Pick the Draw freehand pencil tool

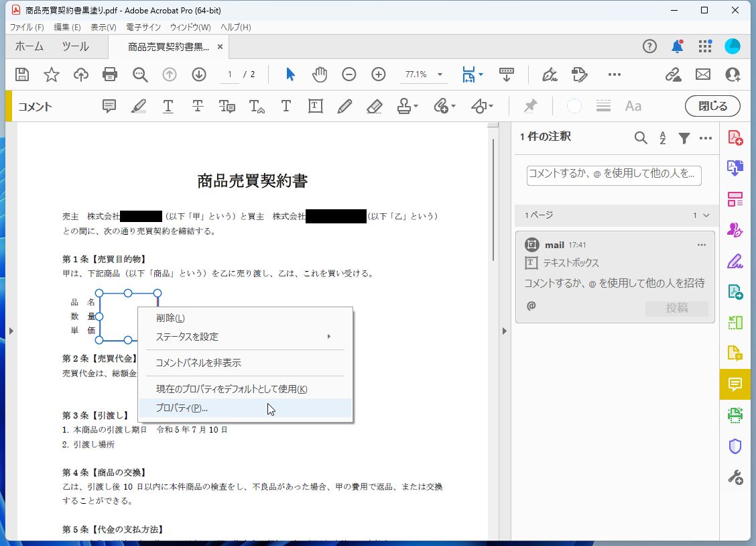[x=344, y=106]
